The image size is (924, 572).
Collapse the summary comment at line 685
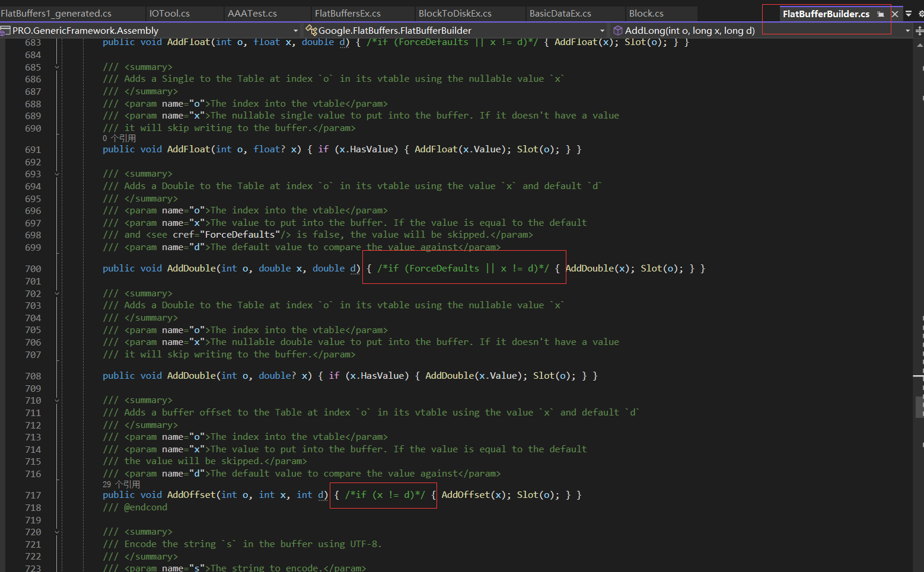click(57, 67)
